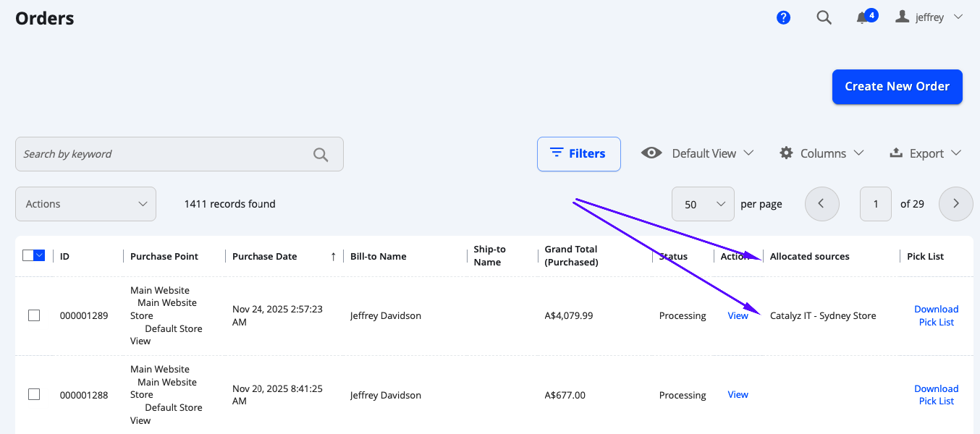Open the Actions dropdown
Image resolution: width=980 pixels, height=434 pixels.
point(85,204)
